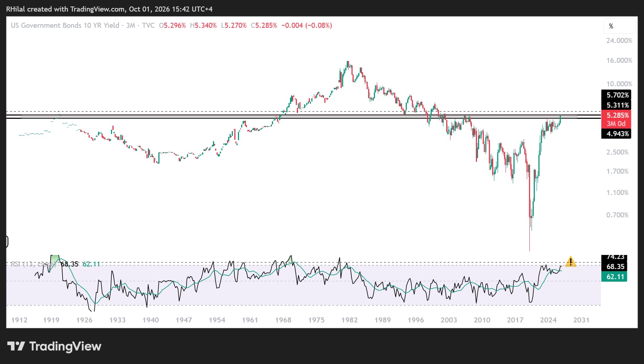The height and width of the screenshot is (364, 644).
Task: Click the 2031 label on time axis
Action: (581, 320)
